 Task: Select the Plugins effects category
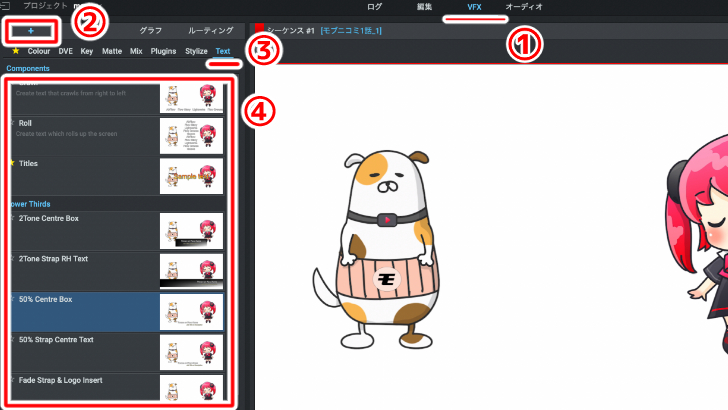pos(163,51)
